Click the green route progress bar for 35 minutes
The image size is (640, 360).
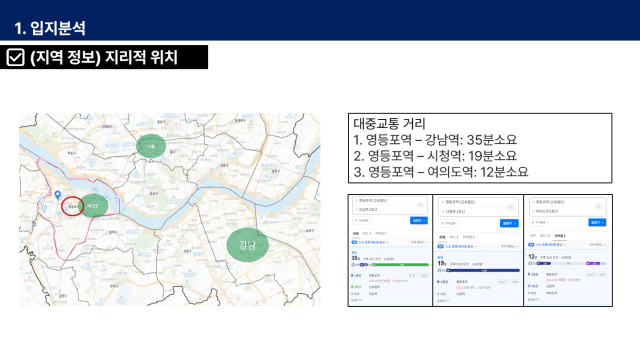(x=401, y=265)
